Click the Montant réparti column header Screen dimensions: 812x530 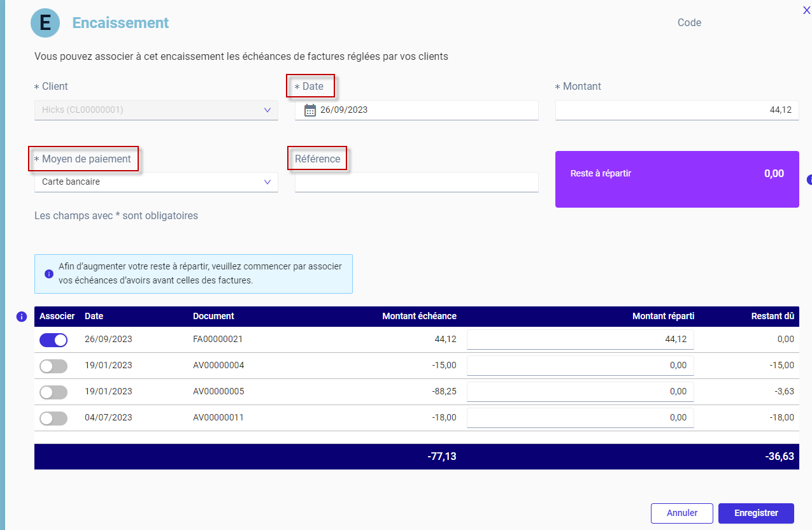(663, 316)
